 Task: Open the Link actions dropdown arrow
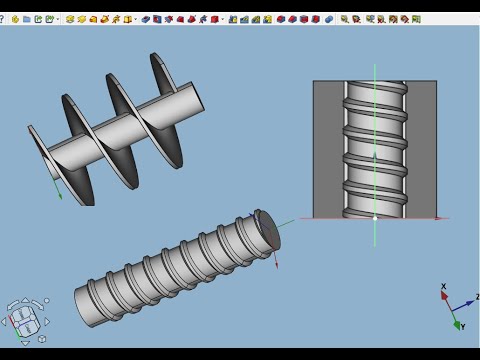click(x=58, y=19)
